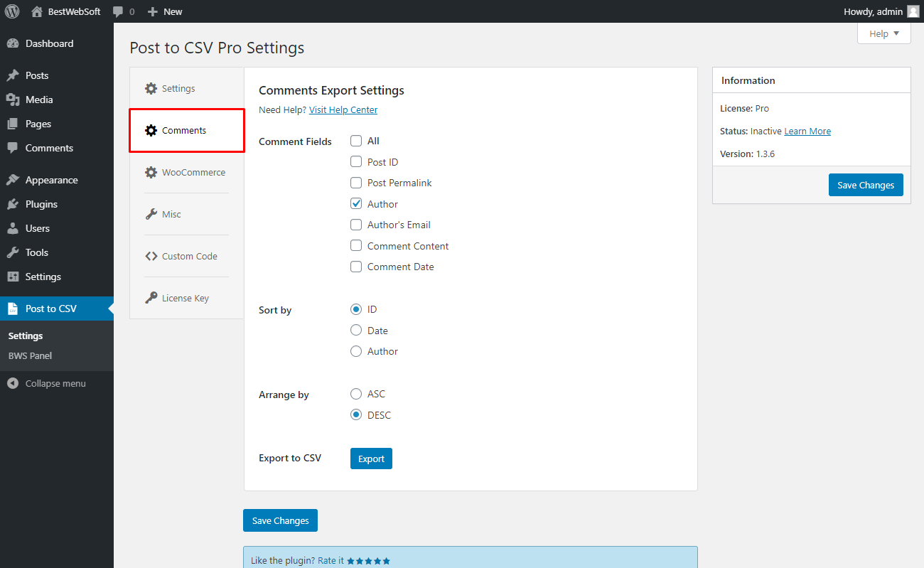924x568 pixels.
Task: Click the Appearance paintbrush icon
Action: [13, 180]
